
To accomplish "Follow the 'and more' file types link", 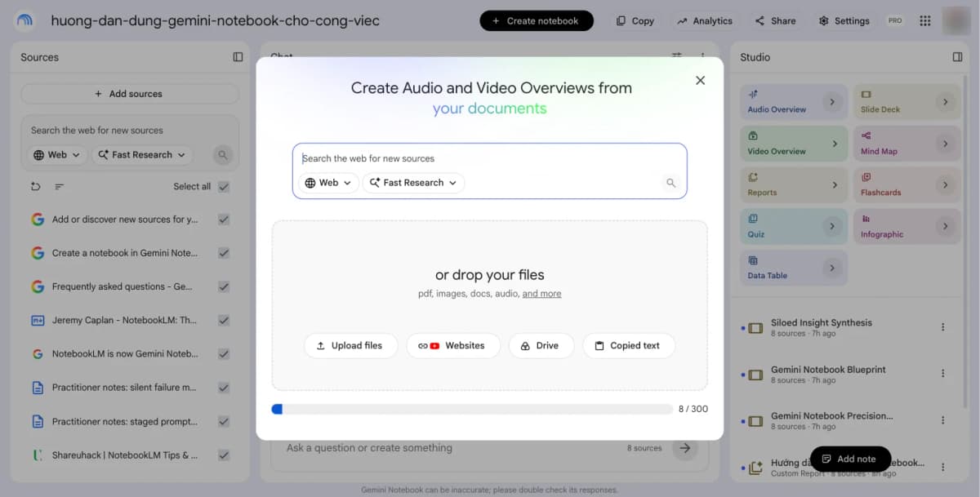I will (x=541, y=294).
